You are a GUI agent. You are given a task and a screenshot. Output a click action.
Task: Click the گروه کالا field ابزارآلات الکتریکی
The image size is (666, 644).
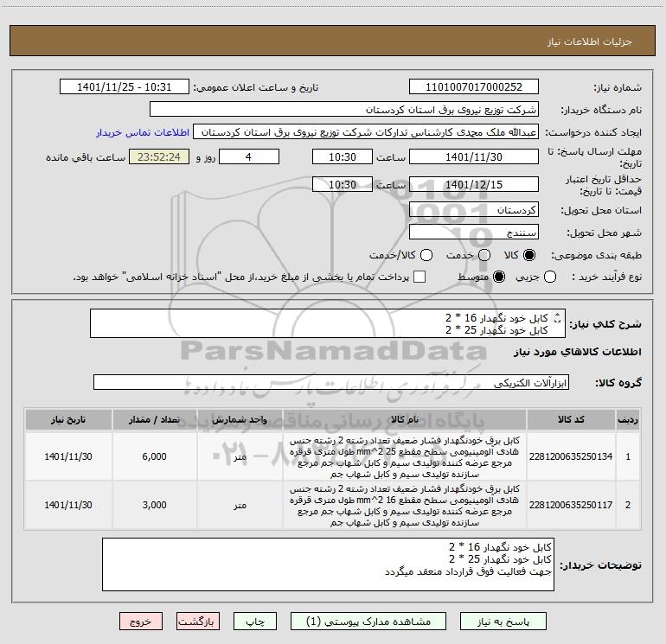point(331,382)
